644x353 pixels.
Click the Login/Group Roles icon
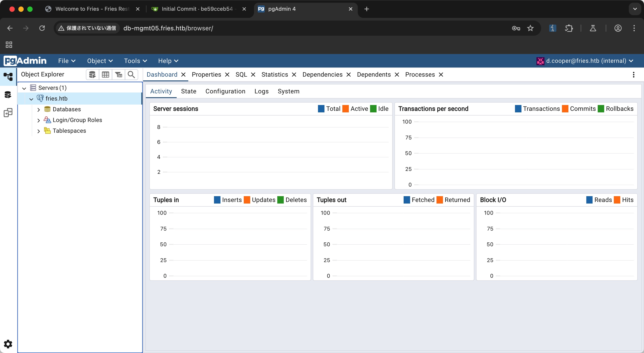pos(47,120)
